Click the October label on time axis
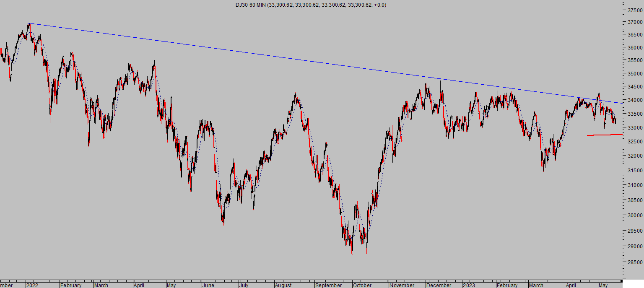644x288 pixels. (362, 285)
